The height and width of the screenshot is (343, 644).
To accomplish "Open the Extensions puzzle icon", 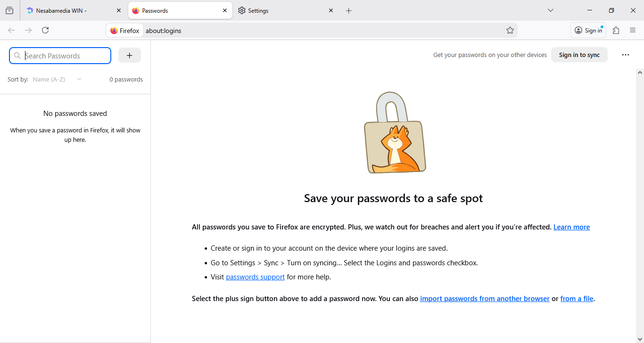I will point(616,31).
